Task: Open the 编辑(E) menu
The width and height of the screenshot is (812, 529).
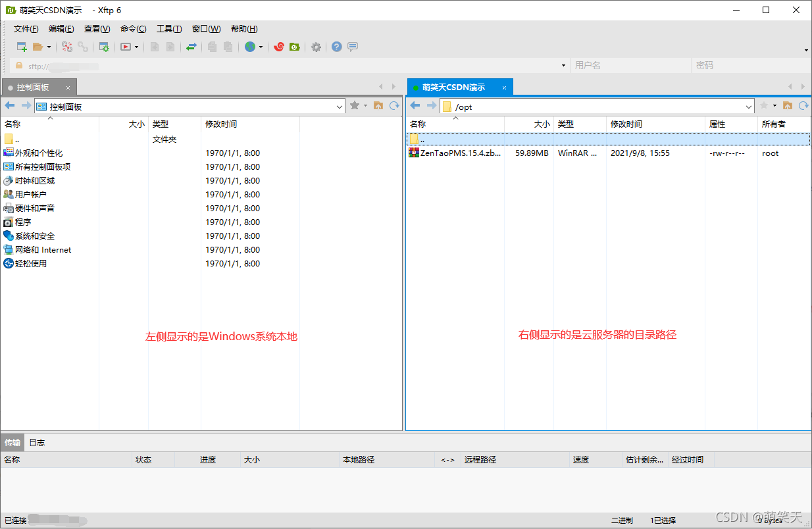Action: (61, 29)
